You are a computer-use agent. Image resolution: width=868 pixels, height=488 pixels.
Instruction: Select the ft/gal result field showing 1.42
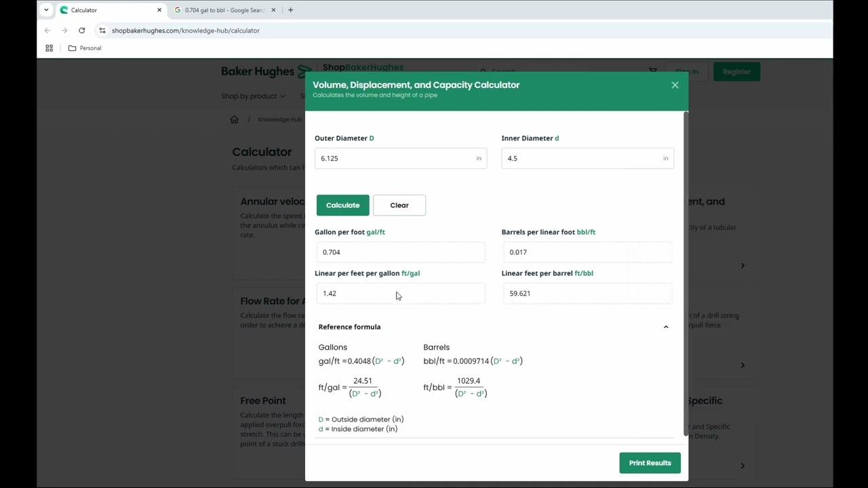click(x=401, y=293)
